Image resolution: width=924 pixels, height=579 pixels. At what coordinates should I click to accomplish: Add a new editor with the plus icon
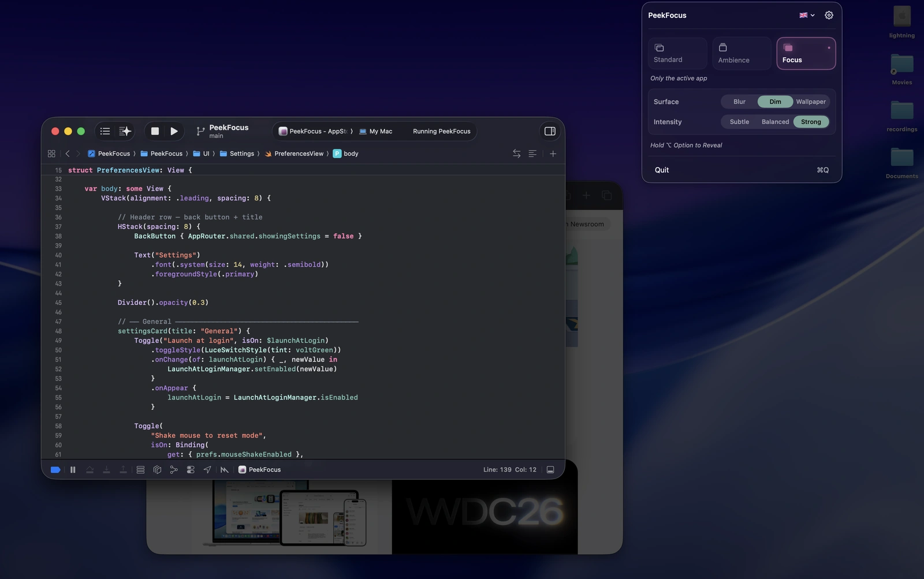553,154
